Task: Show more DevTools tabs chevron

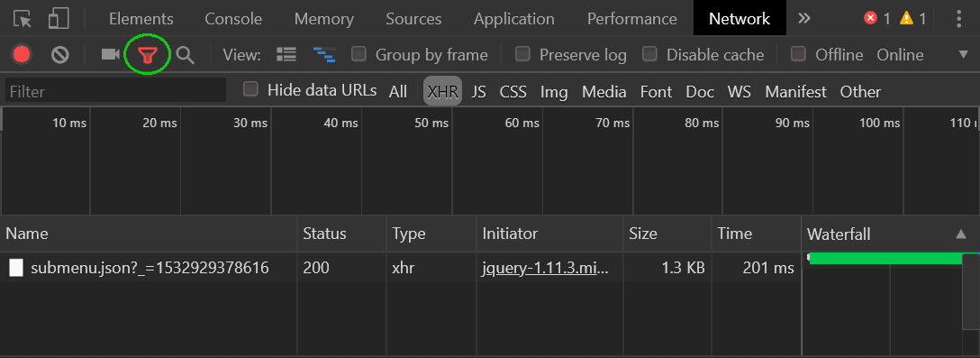Action: [x=804, y=19]
